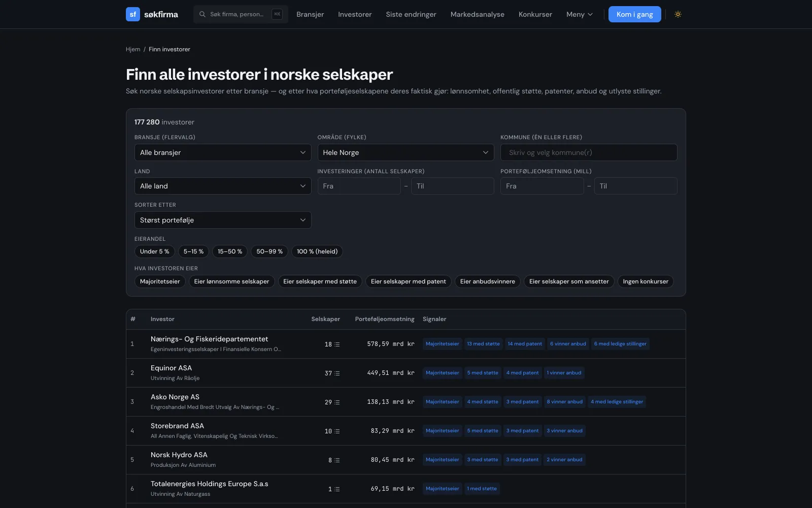Image resolution: width=812 pixels, height=508 pixels.
Task: Open Totalenergies Holdings Europe S.a.s link
Action: coord(210,484)
